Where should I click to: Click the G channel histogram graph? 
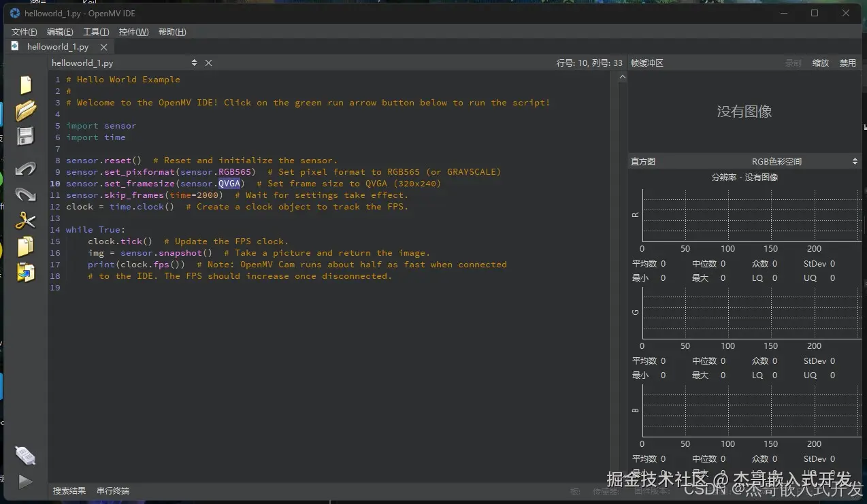coord(752,313)
